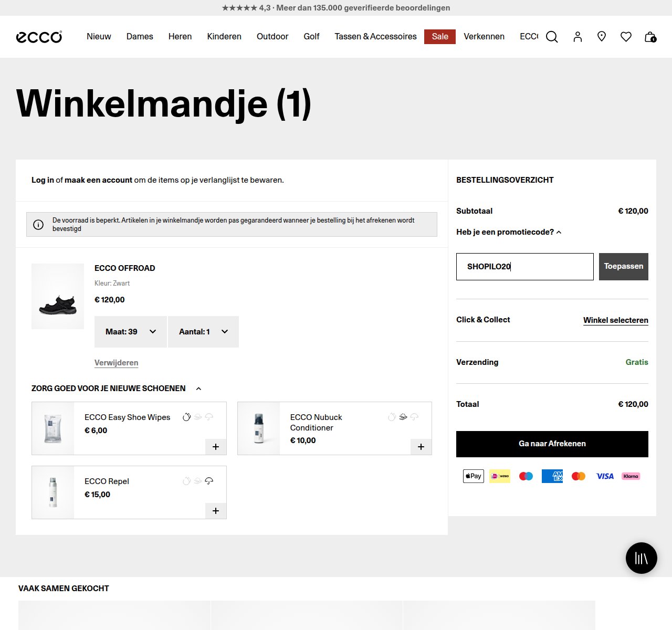Open the ECCO Easy Shoe Wipes thumbnail
The height and width of the screenshot is (630, 672).
click(x=53, y=428)
